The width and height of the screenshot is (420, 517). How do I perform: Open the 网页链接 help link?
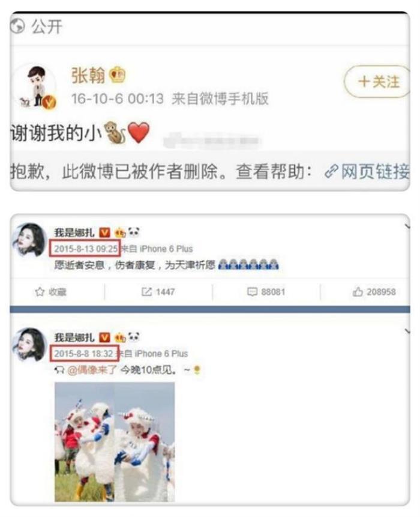[368, 172]
